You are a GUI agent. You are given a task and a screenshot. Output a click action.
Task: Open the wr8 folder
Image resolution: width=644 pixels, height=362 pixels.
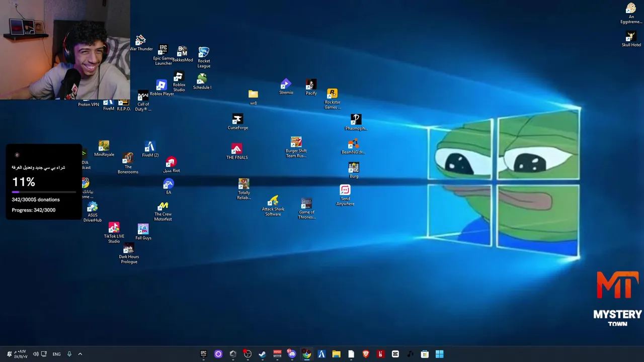[x=253, y=98]
